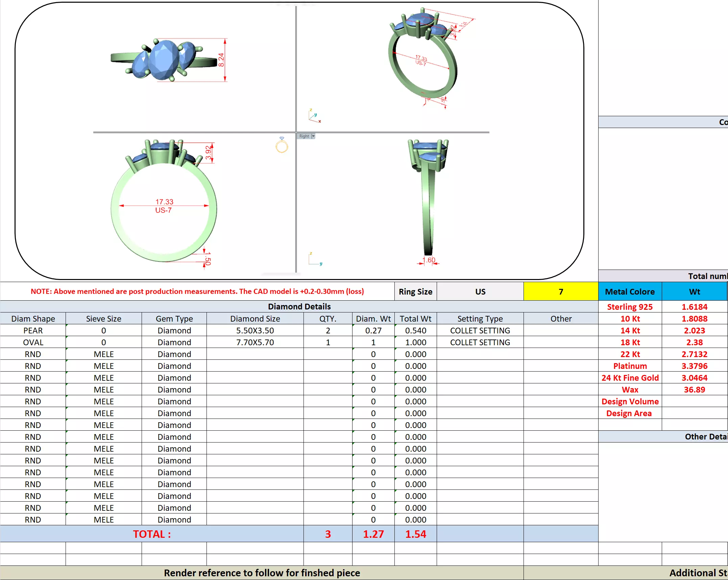Select the COLLET SETTING cell for PEAR row
728x580 pixels.
(x=480, y=330)
